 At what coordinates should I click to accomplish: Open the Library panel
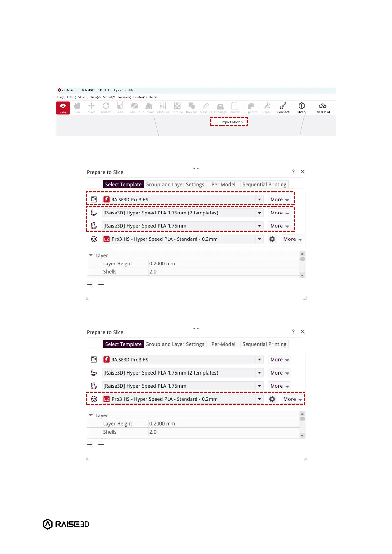pyautogui.click(x=301, y=108)
